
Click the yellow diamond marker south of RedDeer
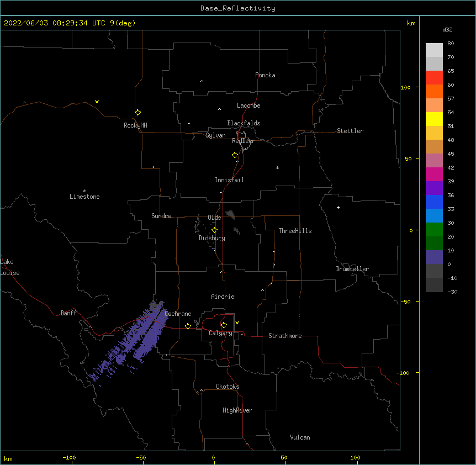pyautogui.click(x=235, y=155)
